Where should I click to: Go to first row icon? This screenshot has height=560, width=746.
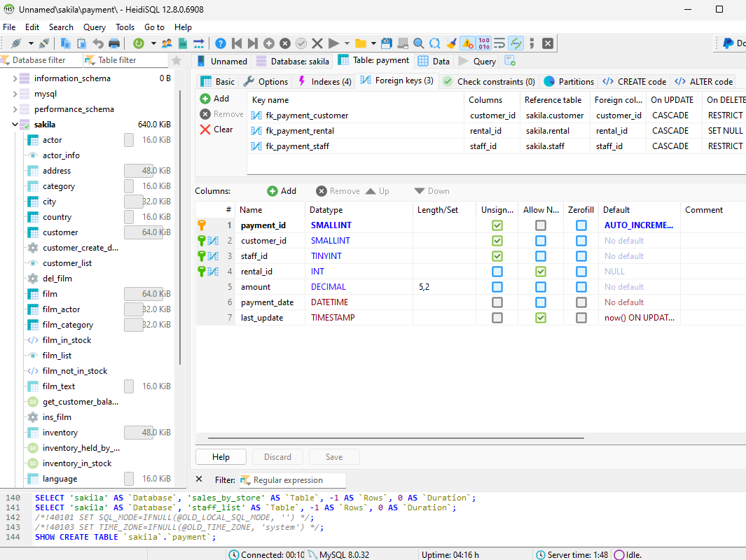point(237,43)
